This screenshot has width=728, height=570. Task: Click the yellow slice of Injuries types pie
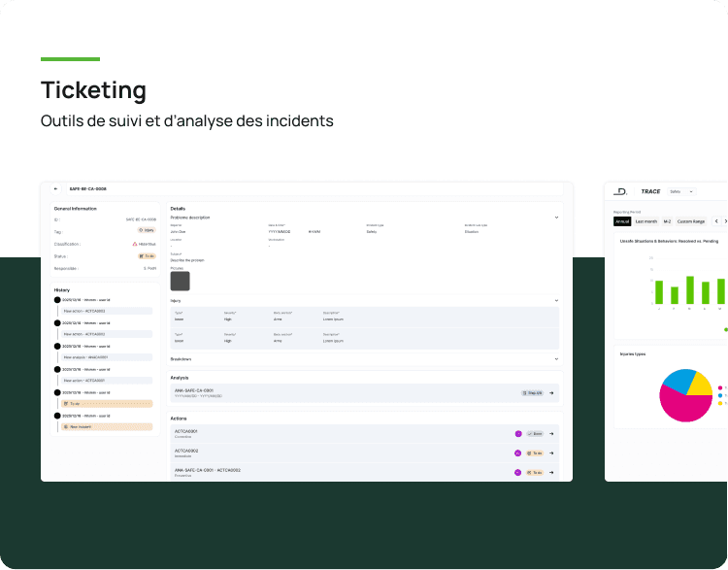click(702, 385)
